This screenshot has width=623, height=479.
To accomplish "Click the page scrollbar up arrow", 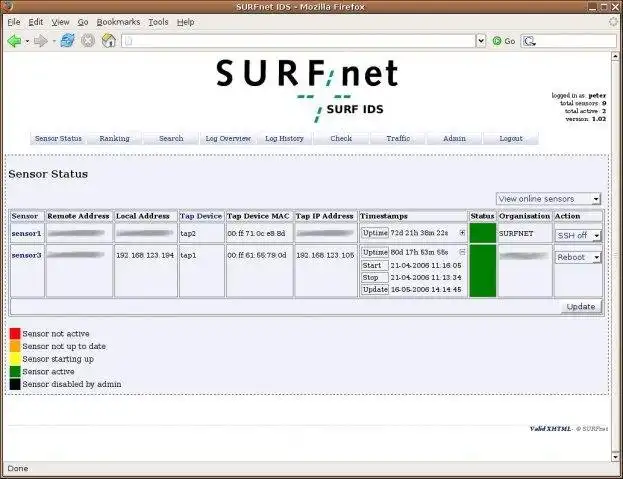I will 615,56.
